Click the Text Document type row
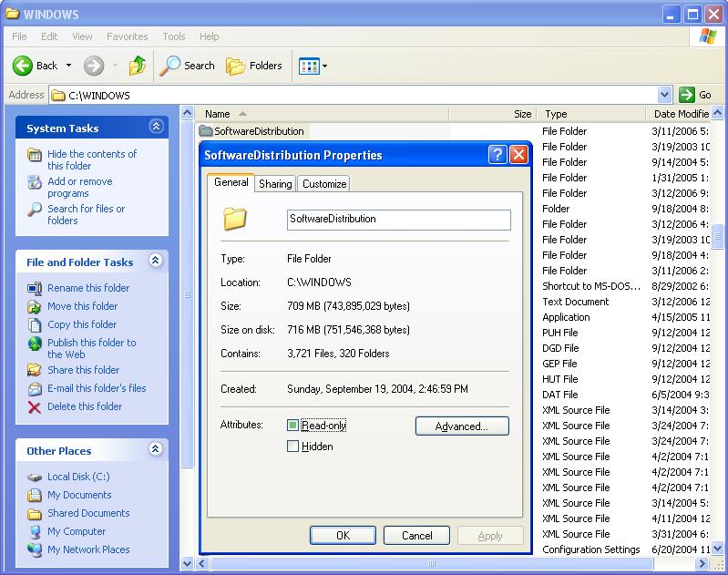Viewport: 728px width, 575px height. pyautogui.click(x=575, y=302)
